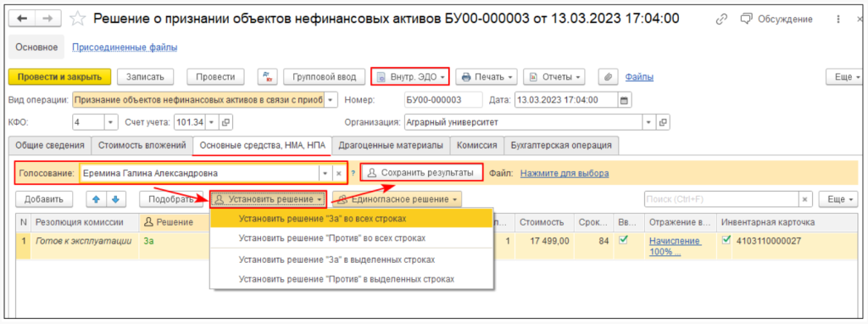Expand the КФО dropdown

(x=110, y=122)
